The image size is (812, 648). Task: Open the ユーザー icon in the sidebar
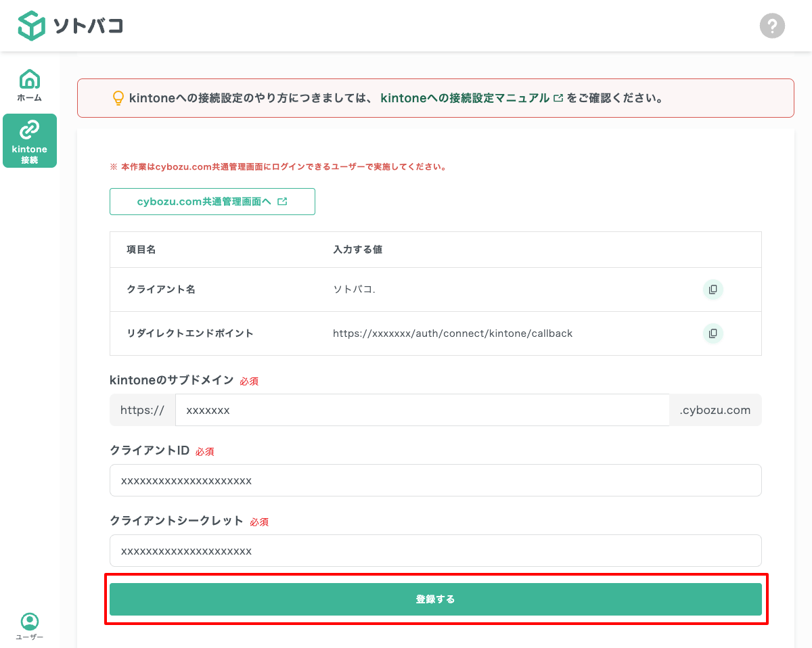29,622
